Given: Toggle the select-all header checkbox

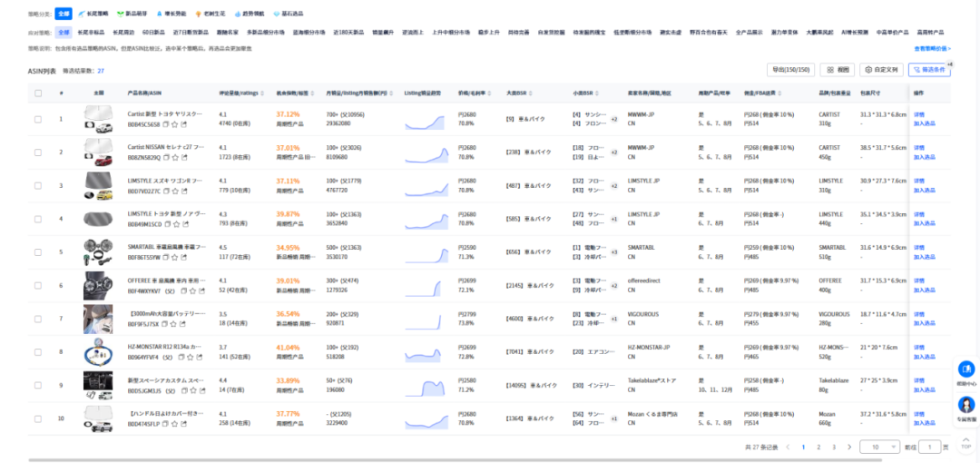Looking at the screenshot, I should tap(38, 94).
